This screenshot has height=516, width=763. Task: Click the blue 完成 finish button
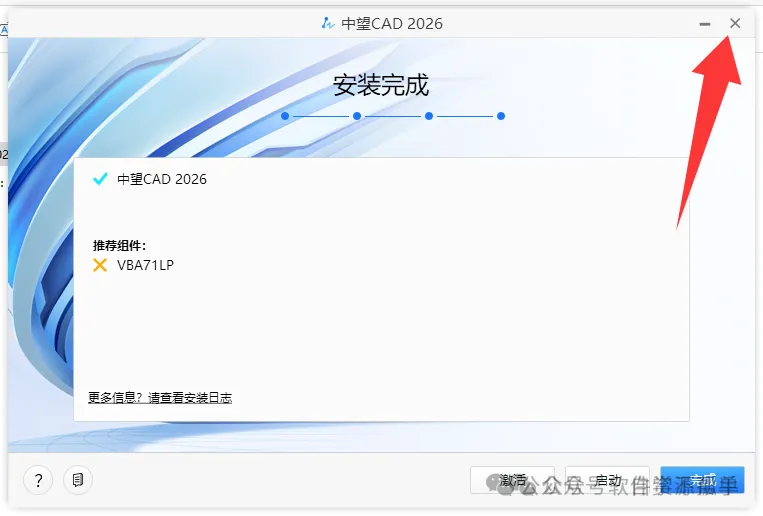click(x=702, y=480)
